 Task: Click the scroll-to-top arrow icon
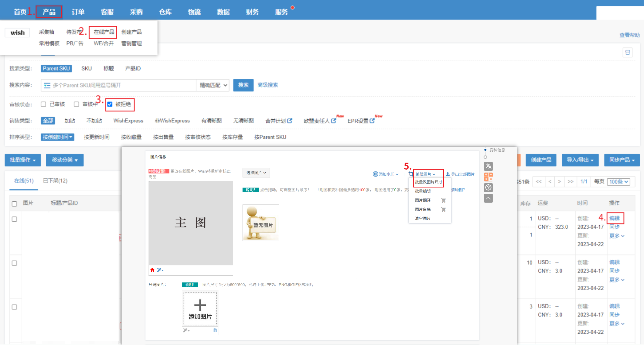[488, 198]
